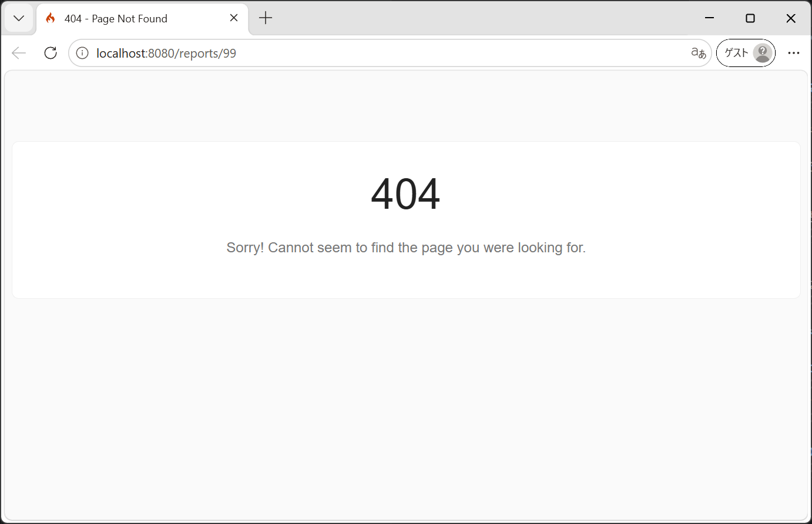Focus the address bar showing localhost:8080/reports/99

pyautogui.click(x=390, y=54)
